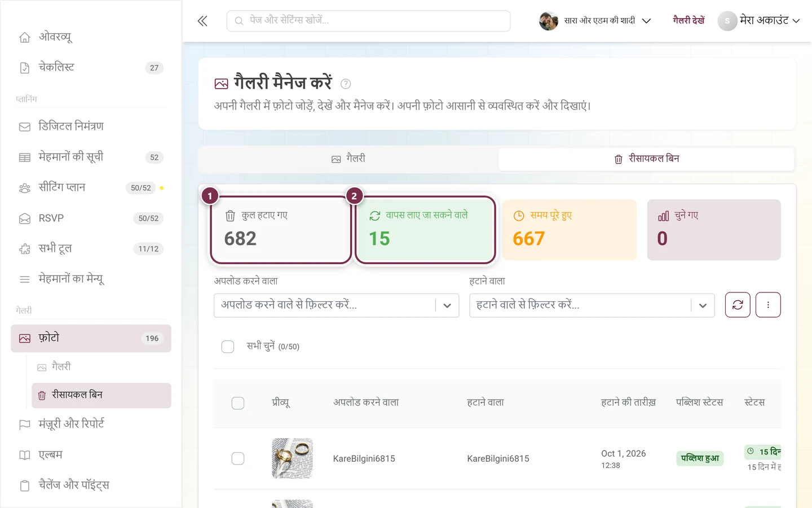Viewport: 812px width, 508px height.
Task: Click the सभी टूल puzzle icon
Action: coord(25,249)
